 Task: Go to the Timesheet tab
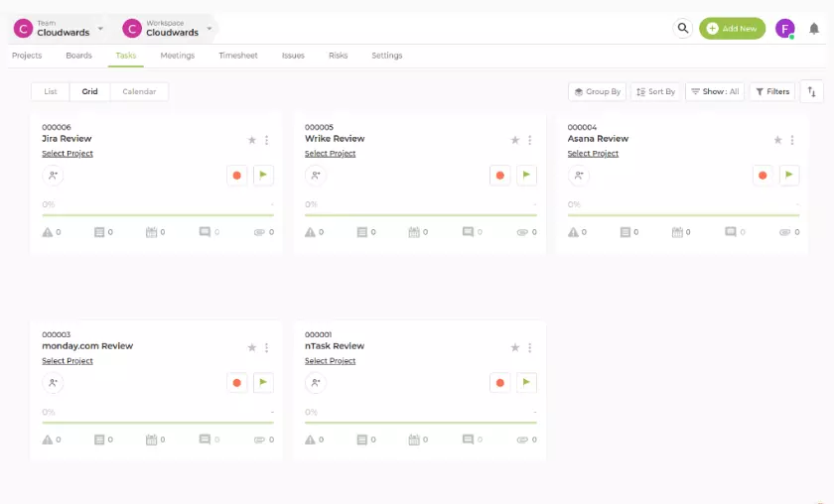pyautogui.click(x=238, y=56)
